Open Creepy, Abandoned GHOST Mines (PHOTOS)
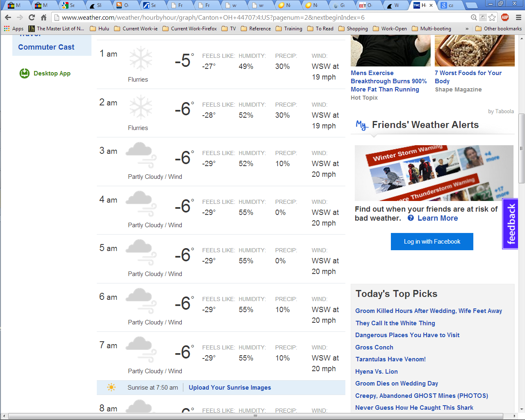525x420 pixels. point(422,396)
